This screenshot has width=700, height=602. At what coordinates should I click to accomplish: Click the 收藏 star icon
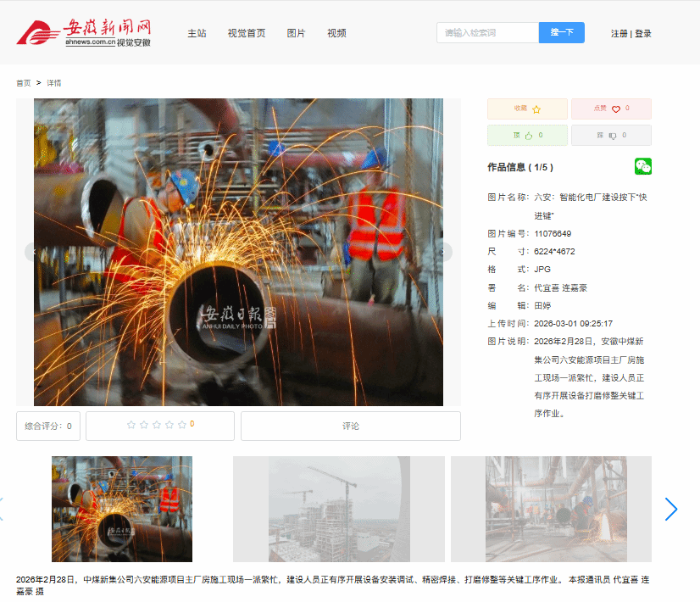pyautogui.click(x=536, y=109)
